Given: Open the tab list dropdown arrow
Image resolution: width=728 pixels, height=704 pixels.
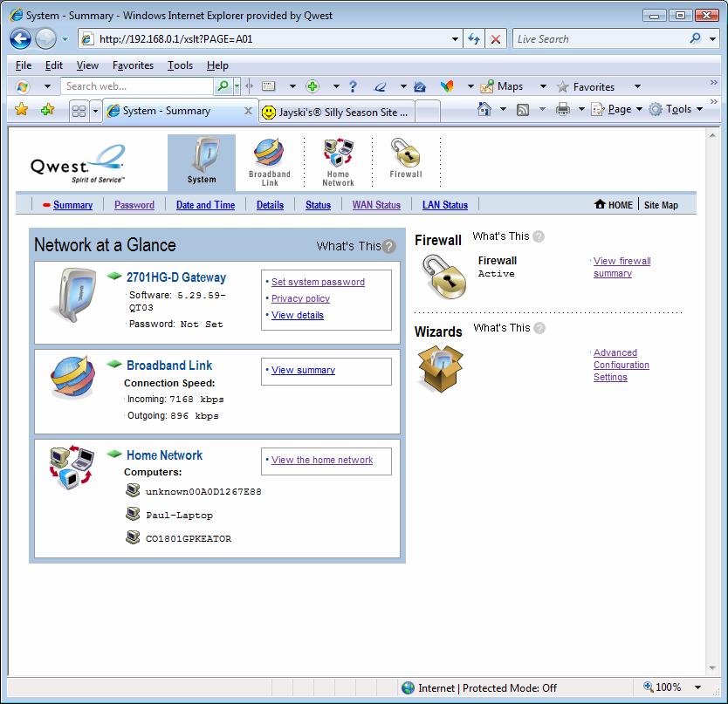Looking at the screenshot, I should point(95,111).
